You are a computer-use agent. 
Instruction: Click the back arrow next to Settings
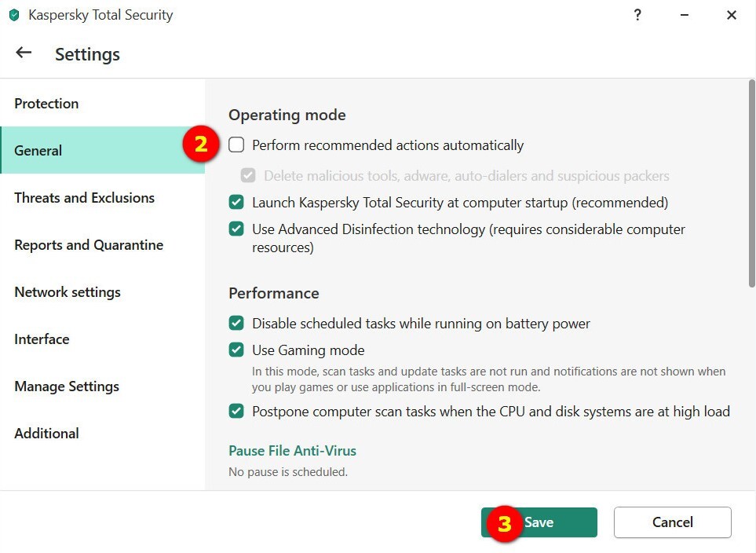point(24,53)
